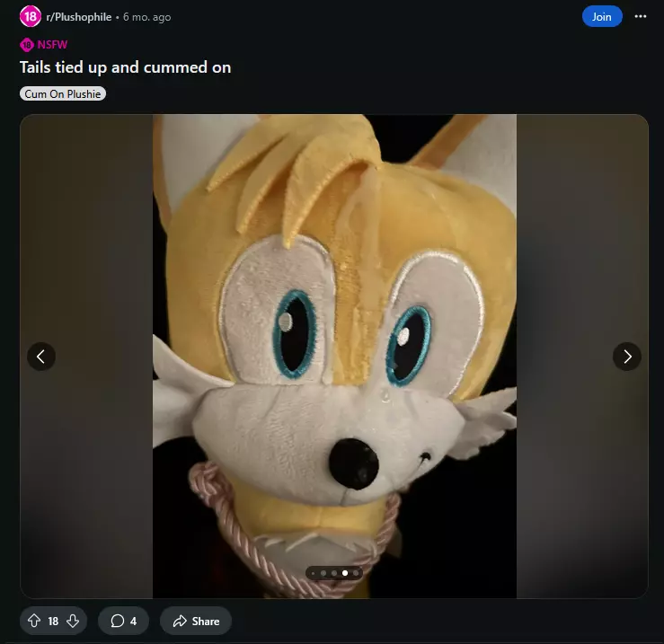Viewport: 664px width, 644px height.
Task: Click the post flair tag below title
Action: click(63, 93)
